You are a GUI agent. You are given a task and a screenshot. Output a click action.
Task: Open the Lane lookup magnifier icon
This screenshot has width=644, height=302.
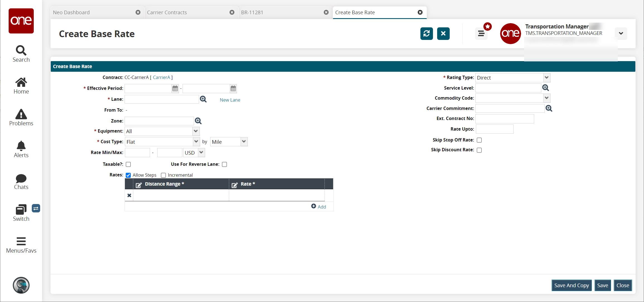pos(203,99)
